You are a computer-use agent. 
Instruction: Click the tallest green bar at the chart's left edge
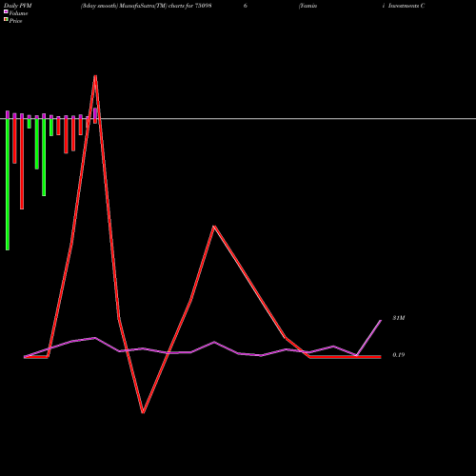(8, 184)
